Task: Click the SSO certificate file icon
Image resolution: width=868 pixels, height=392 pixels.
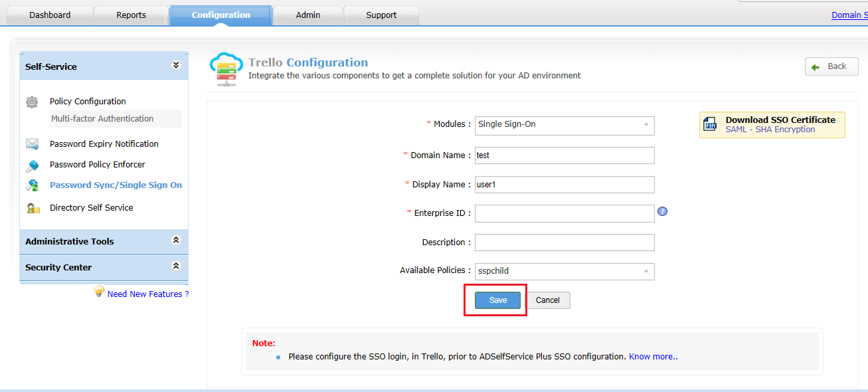Action: 711,124
